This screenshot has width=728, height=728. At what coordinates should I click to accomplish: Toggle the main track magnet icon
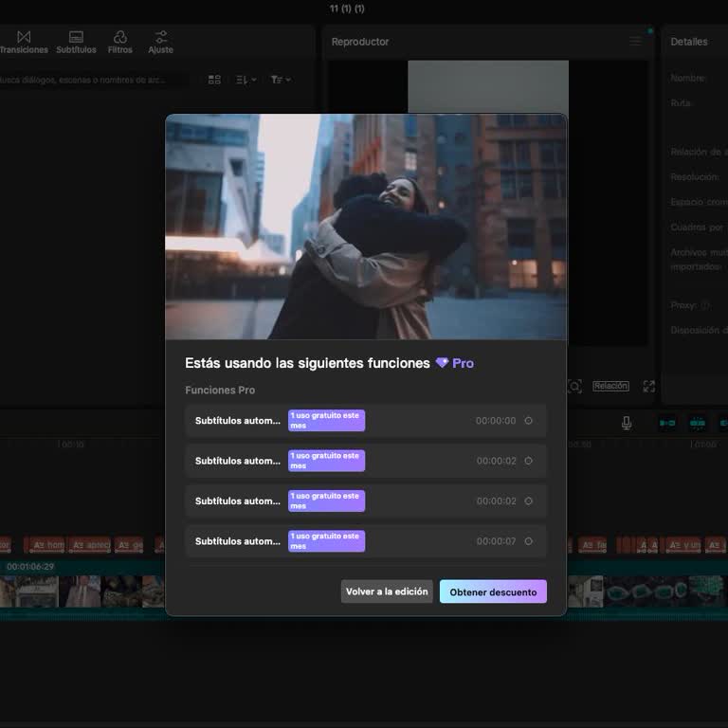(667, 423)
